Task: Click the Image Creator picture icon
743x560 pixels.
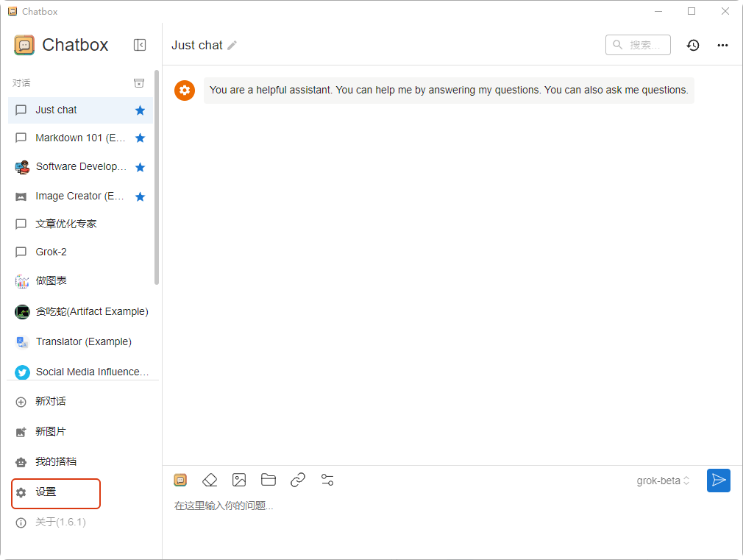Action: pyautogui.click(x=21, y=196)
